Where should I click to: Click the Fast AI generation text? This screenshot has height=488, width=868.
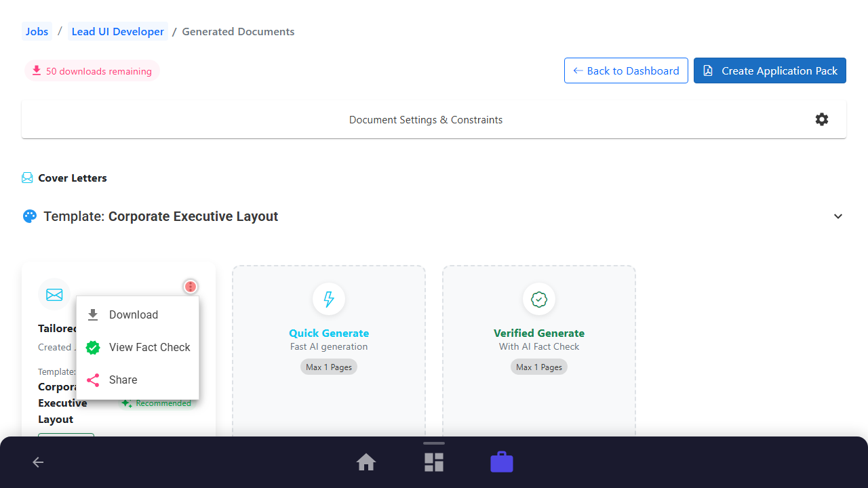[329, 346]
